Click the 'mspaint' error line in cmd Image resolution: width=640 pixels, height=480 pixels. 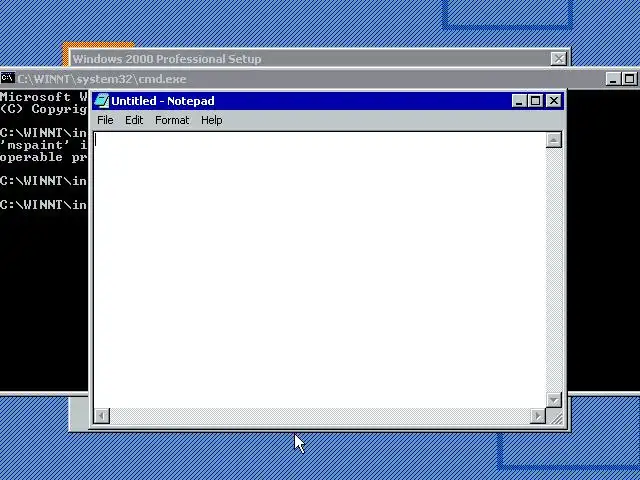[x=44, y=145]
